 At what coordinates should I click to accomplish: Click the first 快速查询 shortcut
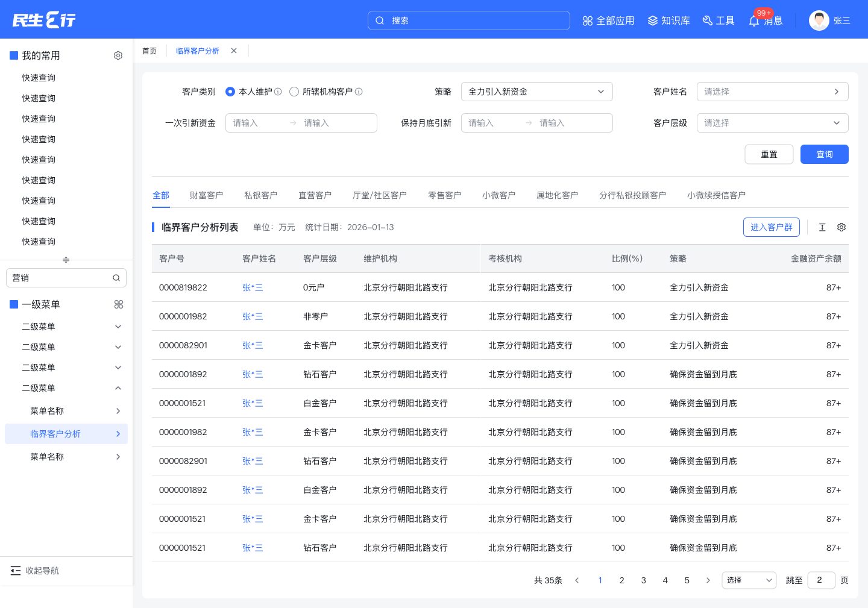[39, 78]
